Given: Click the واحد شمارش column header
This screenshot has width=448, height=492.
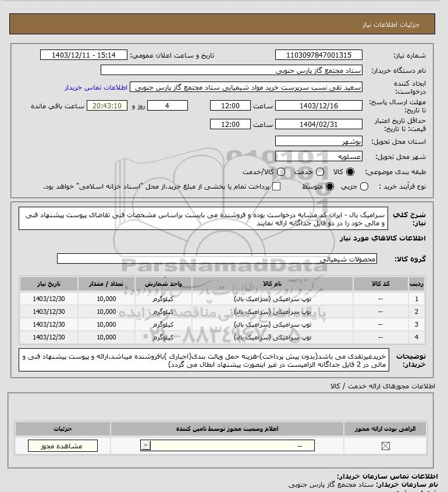Looking at the screenshot, I should [x=163, y=284].
